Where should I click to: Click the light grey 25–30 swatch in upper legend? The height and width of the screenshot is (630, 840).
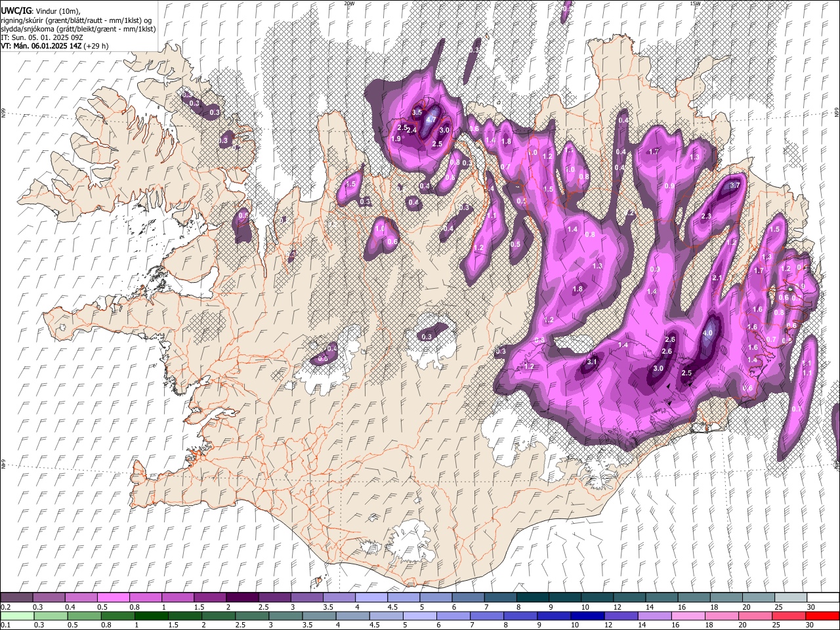click(x=791, y=598)
